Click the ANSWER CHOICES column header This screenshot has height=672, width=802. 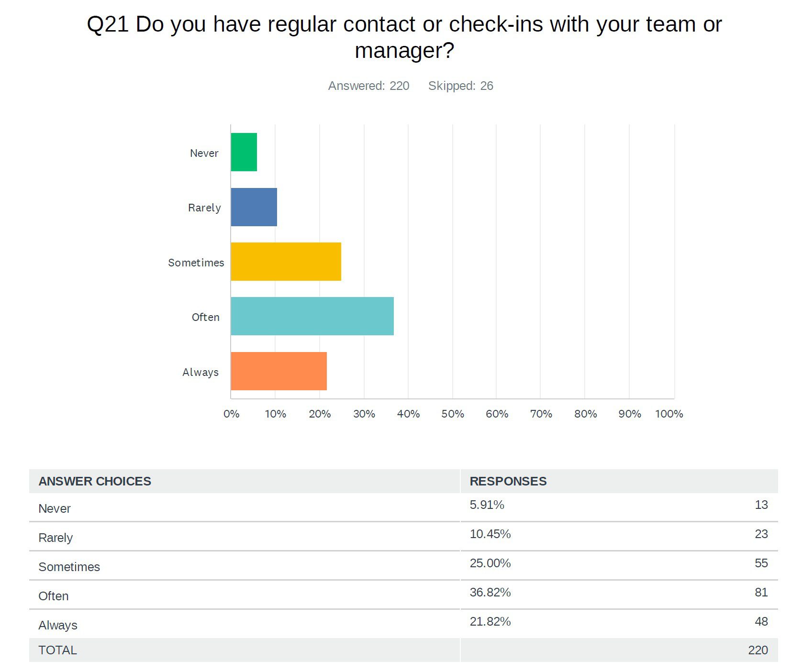(95, 481)
